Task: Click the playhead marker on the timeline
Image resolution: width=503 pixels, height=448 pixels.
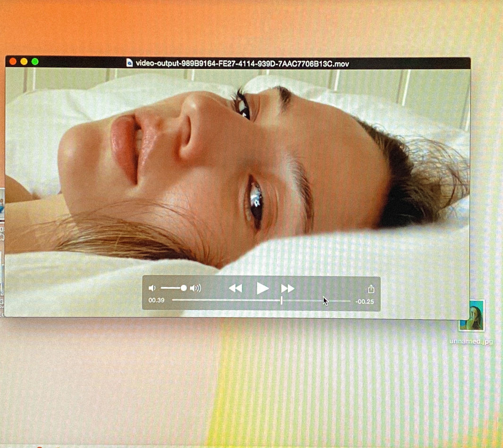Action: pyautogui.click(x=282, y=300)
